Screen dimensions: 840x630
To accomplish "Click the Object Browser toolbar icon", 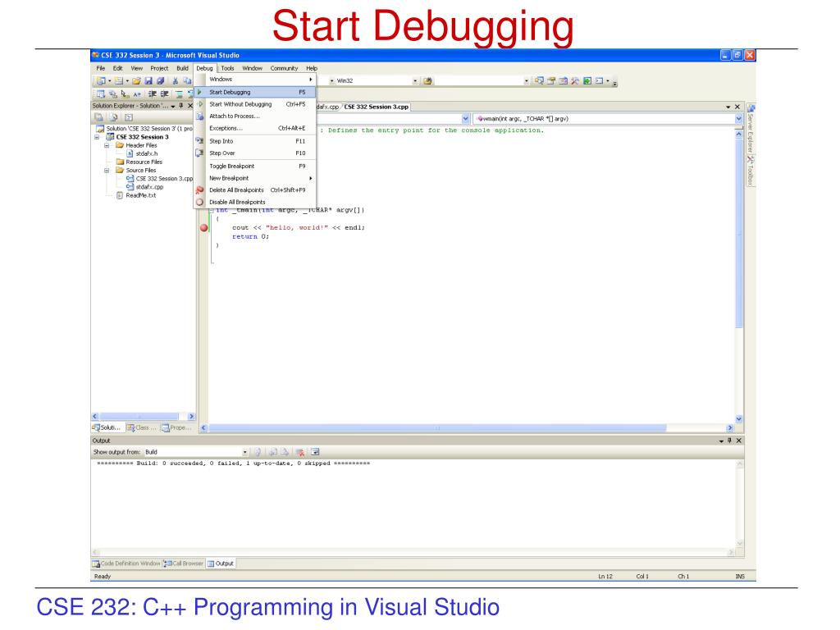I will click(x=563, y=80).
